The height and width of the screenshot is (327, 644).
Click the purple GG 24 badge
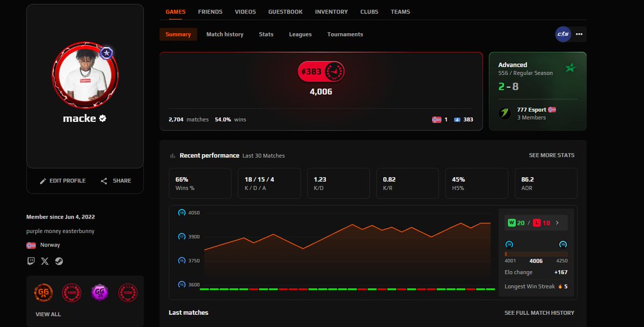[100, 293]
